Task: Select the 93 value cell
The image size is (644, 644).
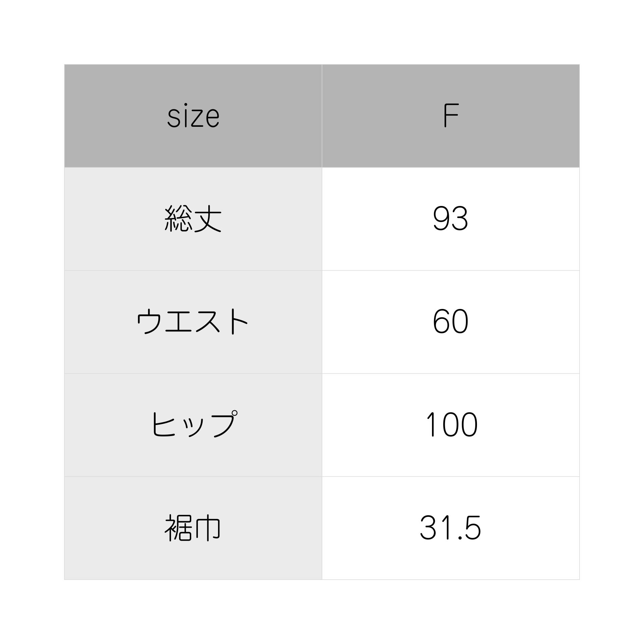Action: tap(450, 219)
